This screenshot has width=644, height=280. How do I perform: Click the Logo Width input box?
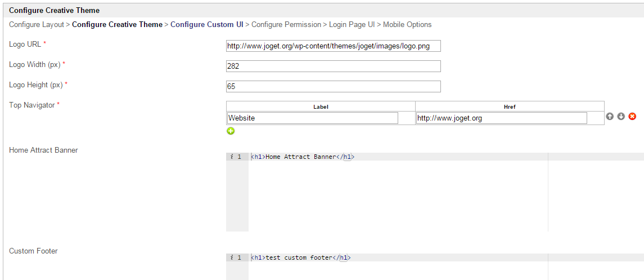tap(333, 66)
